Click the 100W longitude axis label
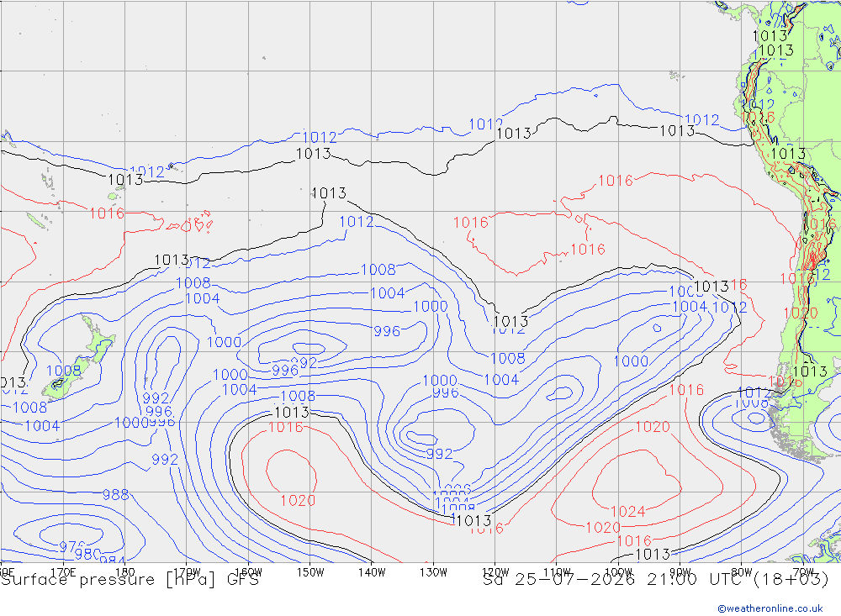This screenshot has width=841, height=616. (x=618, y=572)
